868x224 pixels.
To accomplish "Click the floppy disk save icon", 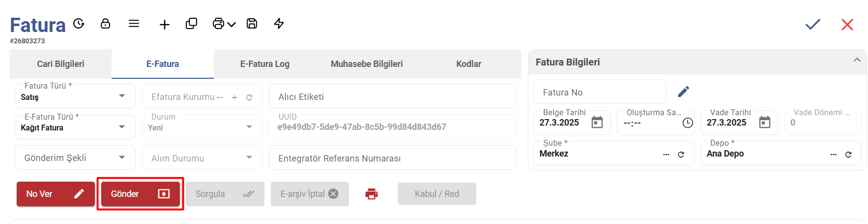I will pyautogui.click(x=252, y=24).
